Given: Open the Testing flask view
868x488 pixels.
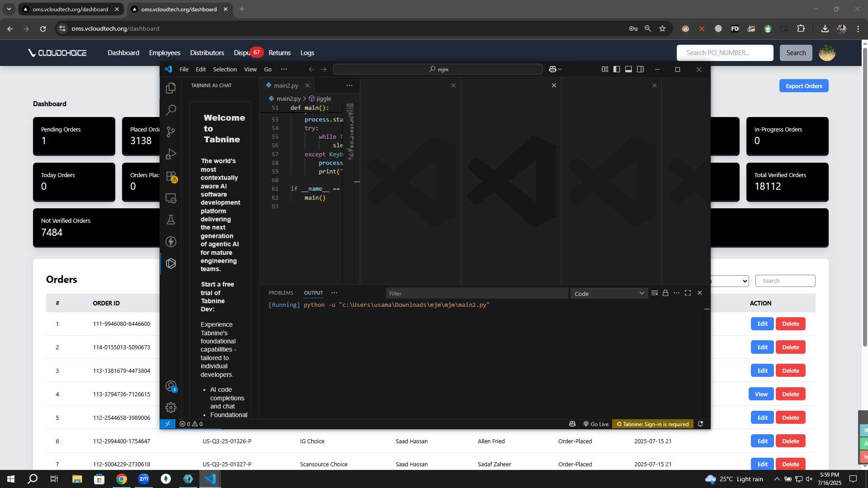Looking at the screenshot, I should click(171, 220).
